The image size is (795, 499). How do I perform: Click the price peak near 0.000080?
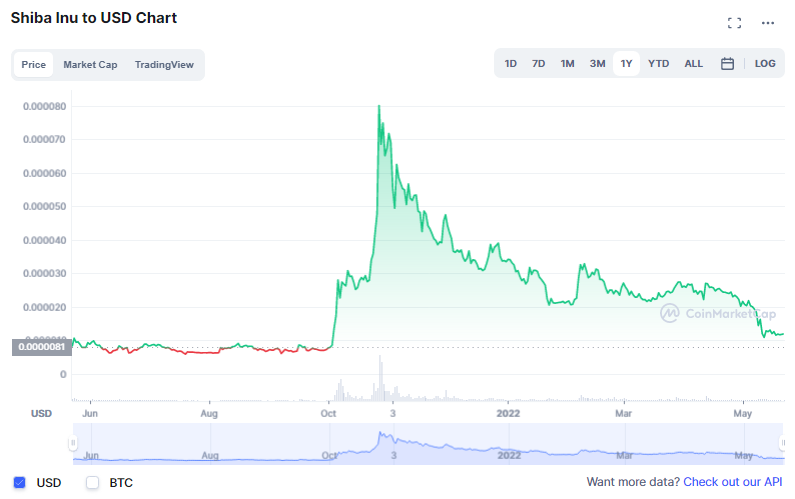[x=379, y=106]
